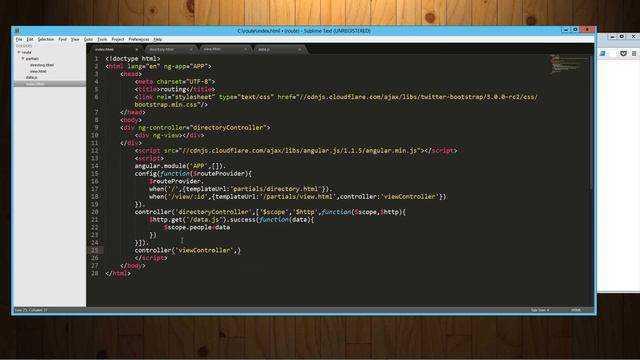Image resolution: width=640 pixels, height=360 pixels.
Task: Open the Edit menu
Action: (30, 40)
